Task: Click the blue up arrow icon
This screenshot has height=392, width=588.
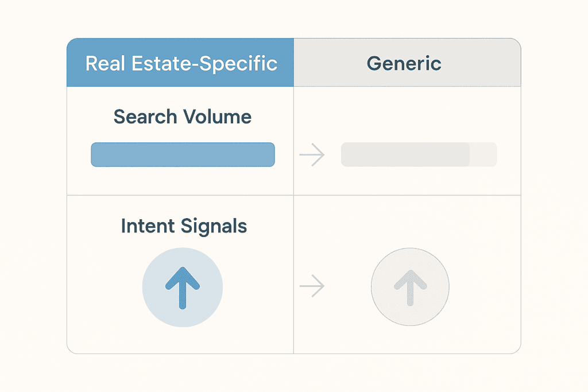Action: click(x=183, y=286)
